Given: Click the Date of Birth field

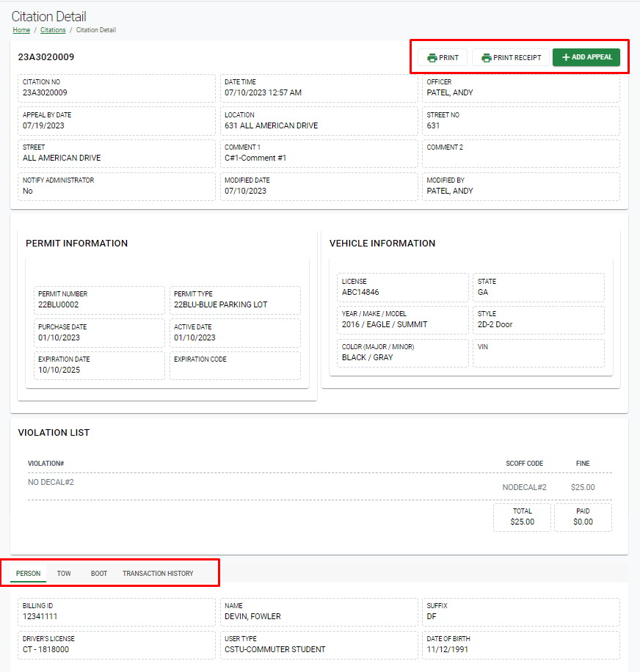Looking at the screenshot, I should tap(520, 644).
